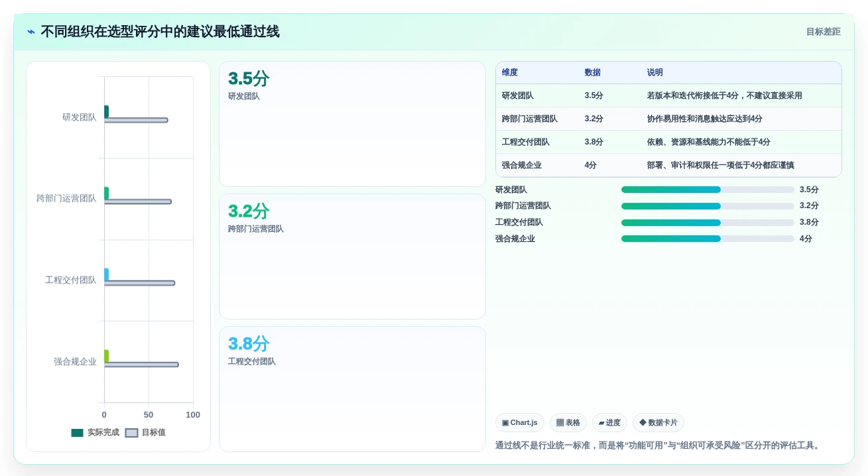Viewport: 868px width, 476px height.
Task: Click the 强合规企业 chart axis label
Action: pos(75,362)
